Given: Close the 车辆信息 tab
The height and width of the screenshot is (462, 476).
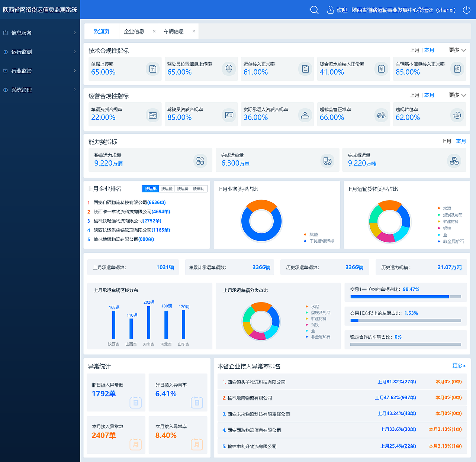Looking at the screenshot, I should [194, 32].
